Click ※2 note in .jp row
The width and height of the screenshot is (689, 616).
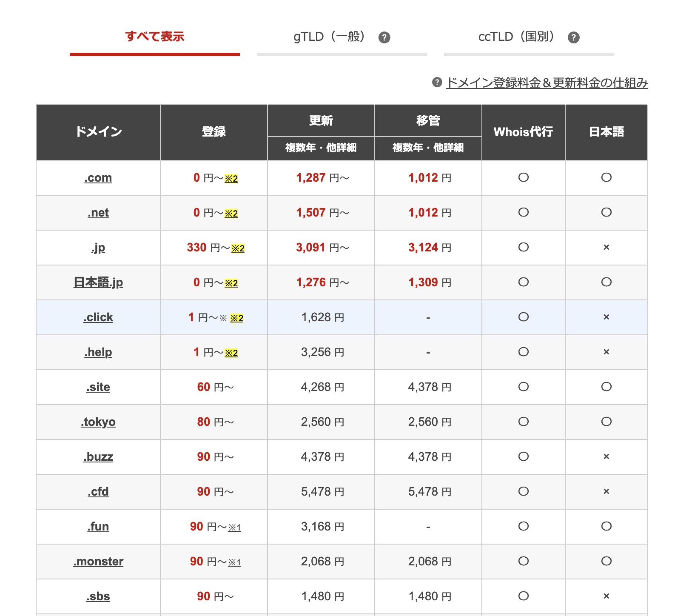coord(238,248)
